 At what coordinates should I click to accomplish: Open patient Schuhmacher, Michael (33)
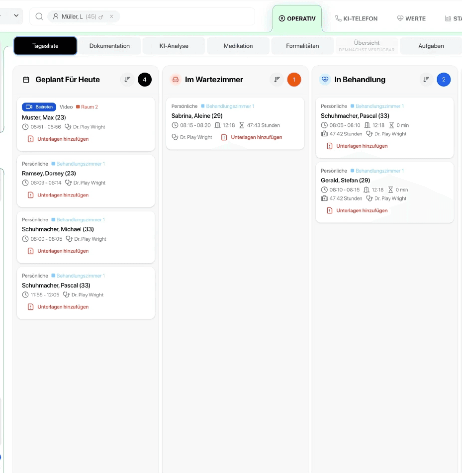[x=58, y=229]
